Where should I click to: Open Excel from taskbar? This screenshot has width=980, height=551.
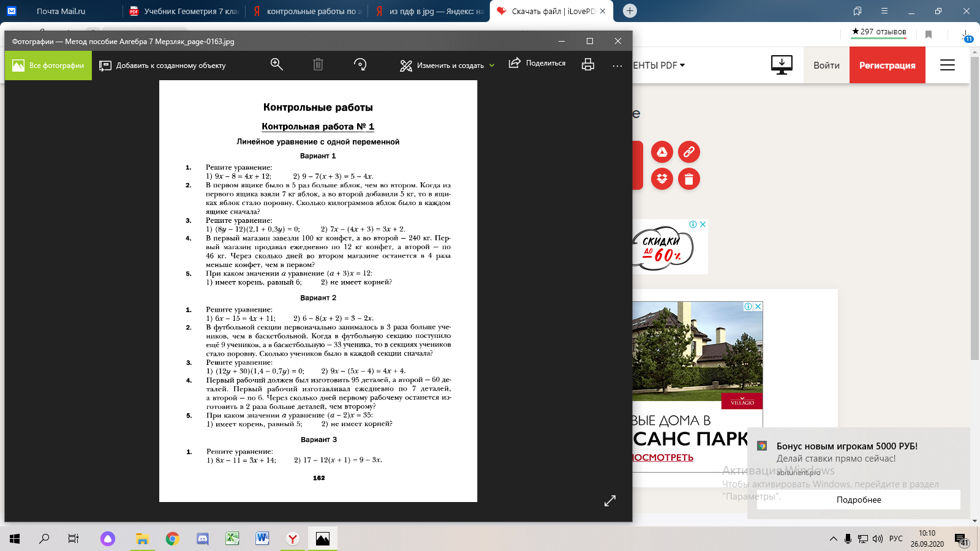click(232, 539)
